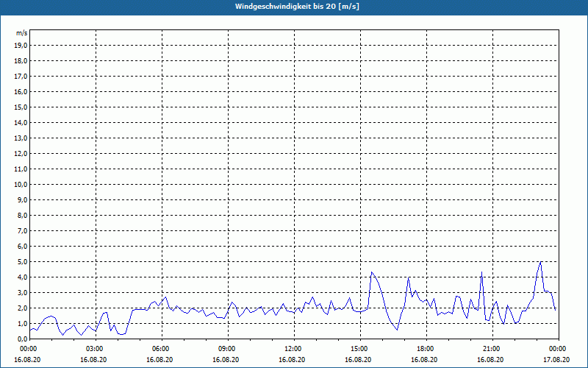Click the 18:00 time axis label
Screen dimensions: 588x368
[426, 349]
